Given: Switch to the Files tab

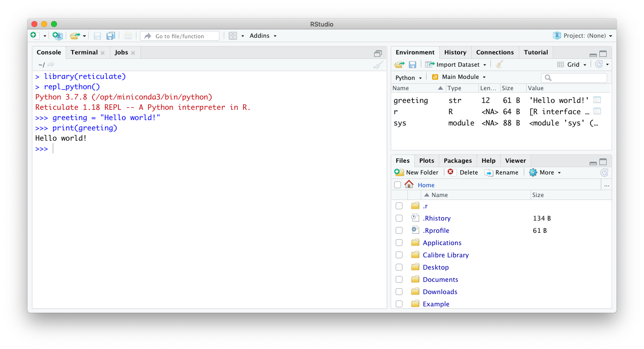Looking at the screenshot, I should pyautogui.click(x=402, y=161).
